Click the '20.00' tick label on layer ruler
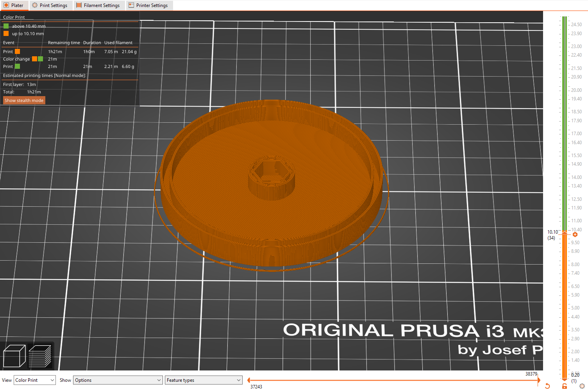 [x=576, y=90]
